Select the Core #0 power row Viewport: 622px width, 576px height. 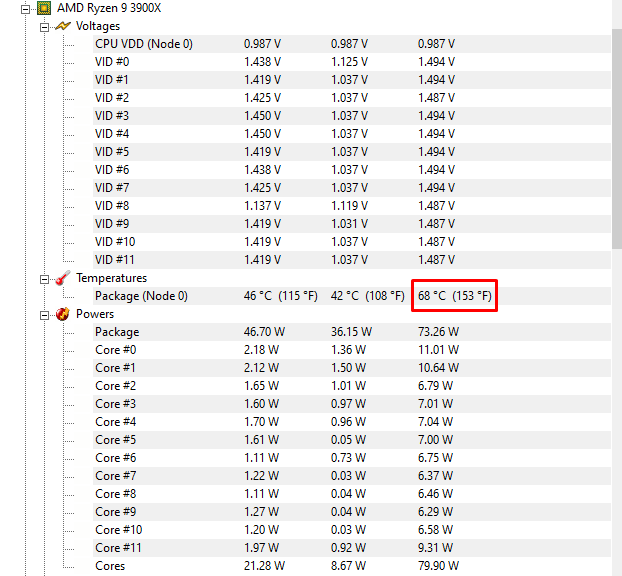(x=352, y=350)
